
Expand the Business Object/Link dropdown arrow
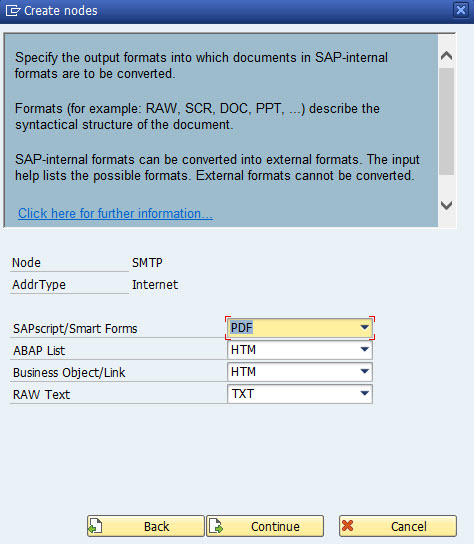pyautogui.click(x=364, y=371)
